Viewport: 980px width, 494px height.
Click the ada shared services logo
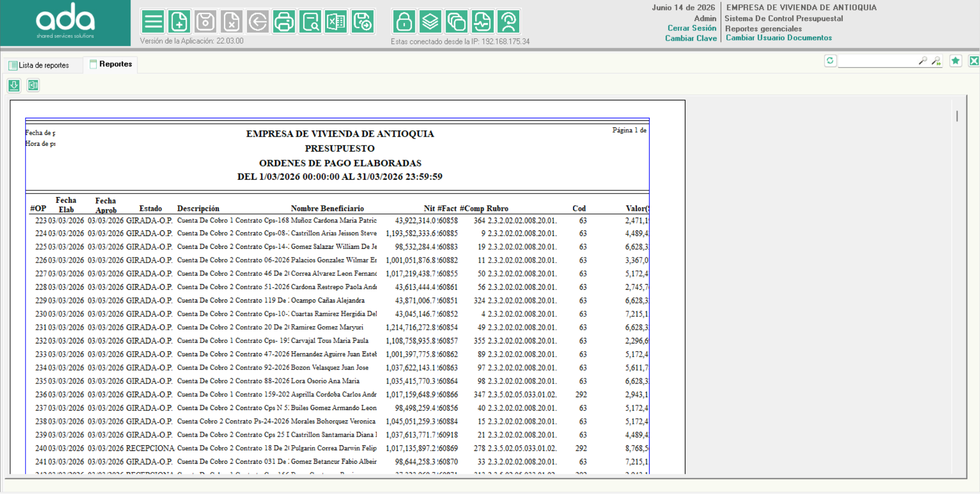(65, 22)
